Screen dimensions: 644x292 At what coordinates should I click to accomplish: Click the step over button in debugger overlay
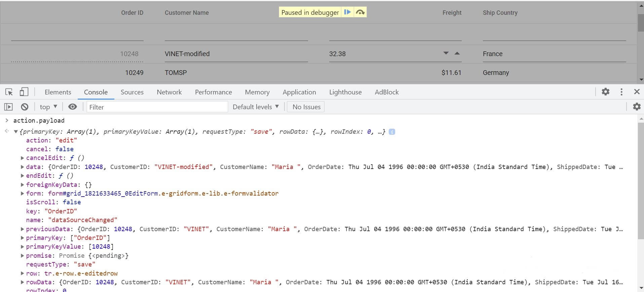360,12
